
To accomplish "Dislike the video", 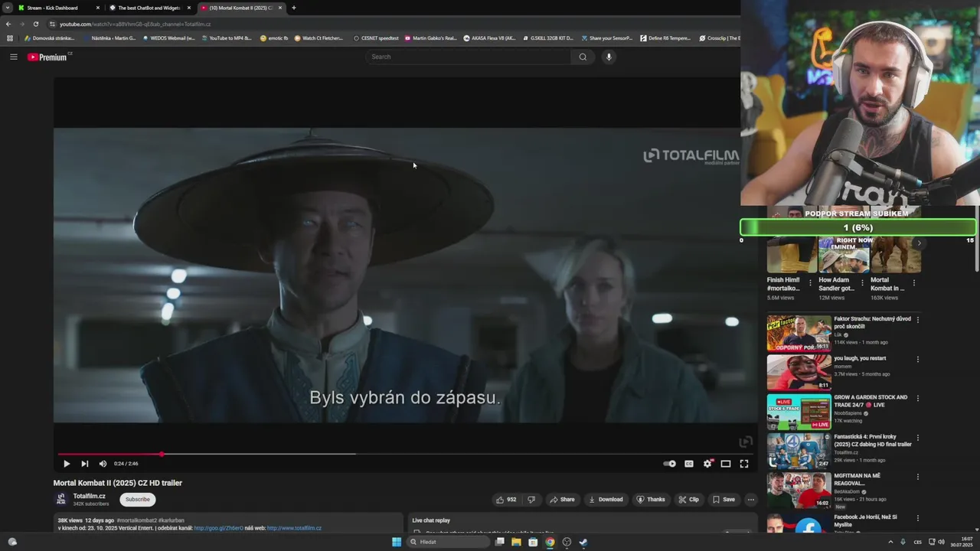I will [x=531, y=500].
